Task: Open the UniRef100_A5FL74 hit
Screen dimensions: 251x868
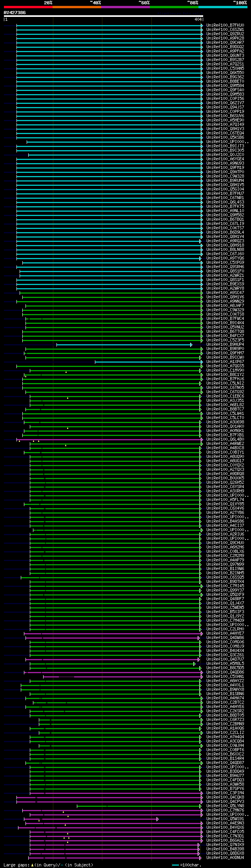Action: tap(225, 500)
